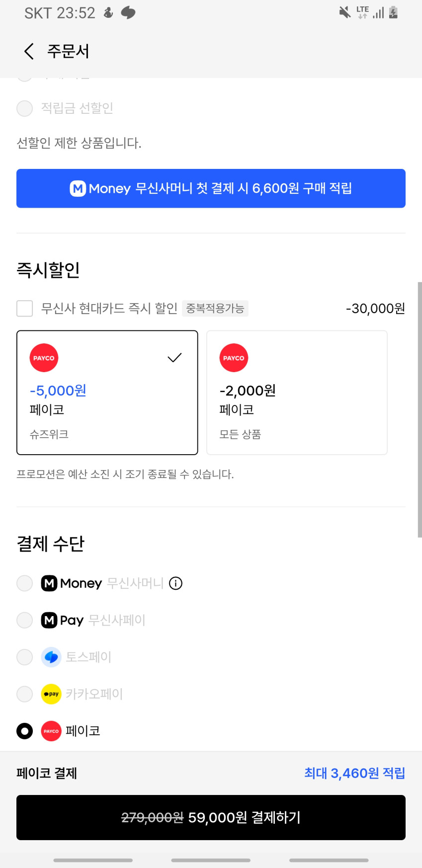Viewport: 422px width, 868px height.
Task: Open the 최대 3,460원 적립 link
Action: pos(354,773)
